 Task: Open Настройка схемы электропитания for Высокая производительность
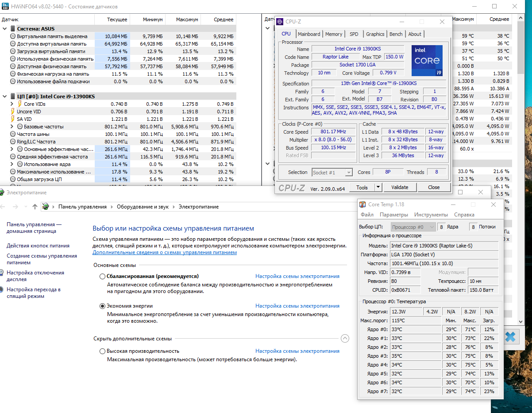tap(297, 351)
